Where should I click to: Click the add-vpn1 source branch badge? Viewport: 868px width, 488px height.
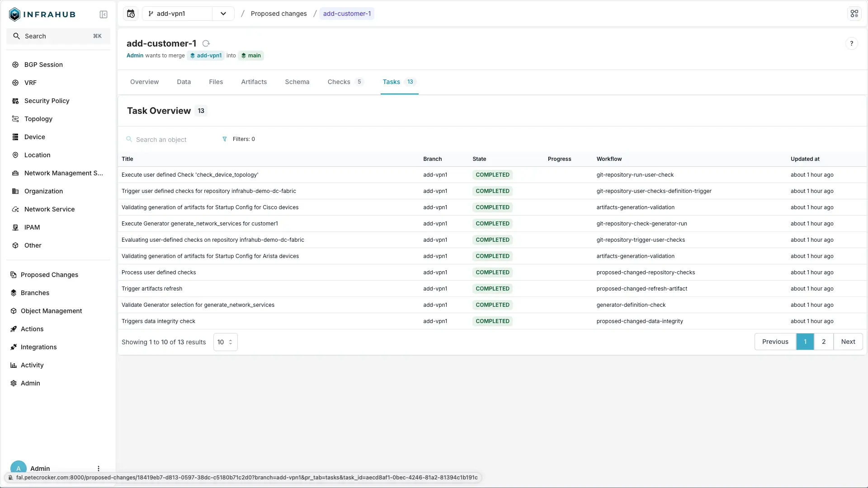click(206, 56)
